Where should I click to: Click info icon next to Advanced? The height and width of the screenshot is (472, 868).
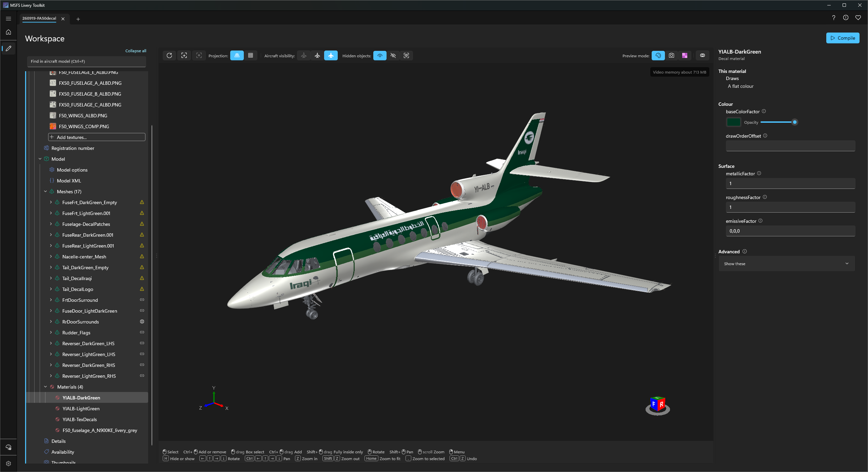click(745, 251)
